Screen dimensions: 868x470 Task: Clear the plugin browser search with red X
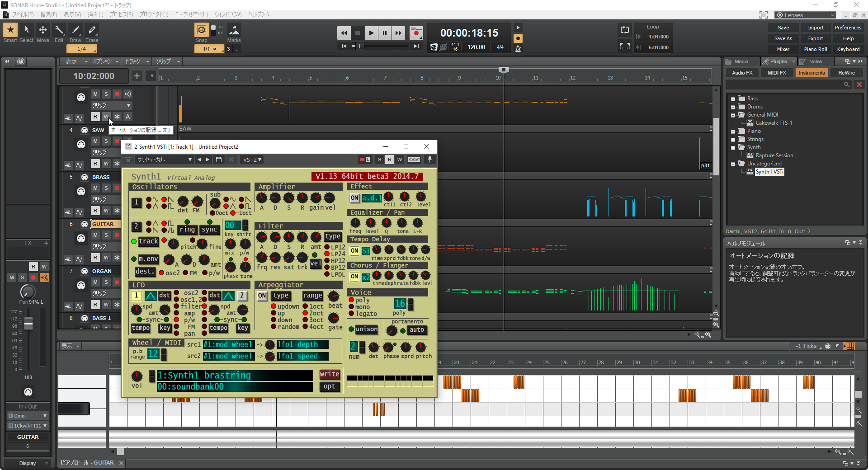[859, 85]
